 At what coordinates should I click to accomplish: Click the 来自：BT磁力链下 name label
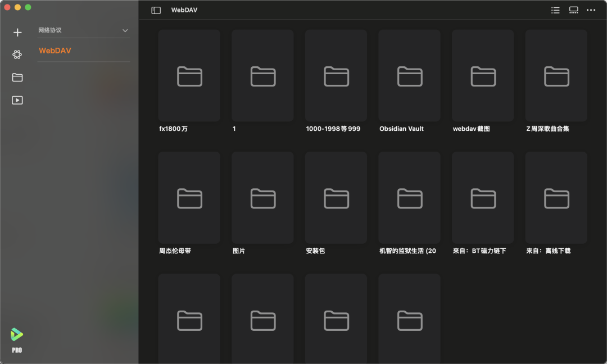click(x=479, y=251)
